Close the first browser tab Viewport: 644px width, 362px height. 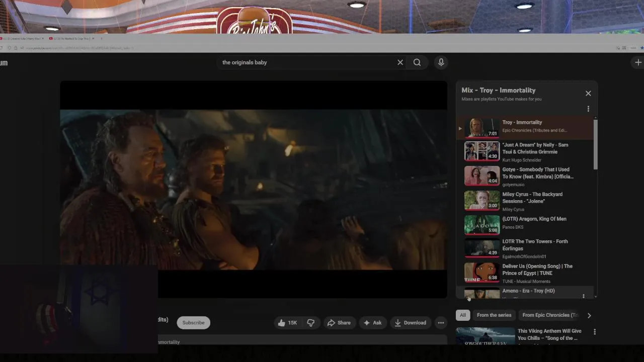(43, 39)
